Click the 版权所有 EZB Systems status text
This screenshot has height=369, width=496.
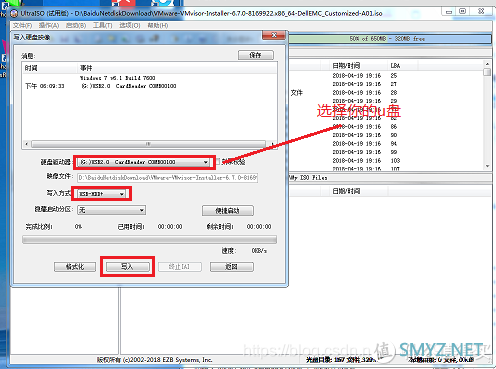pyautogui.click(x=154, y=360)
